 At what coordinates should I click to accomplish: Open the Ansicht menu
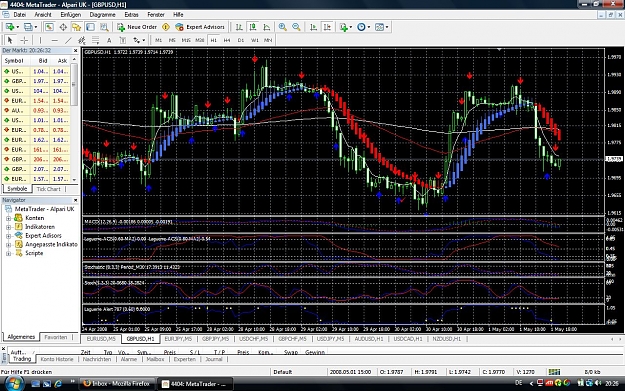click(43, 15)
